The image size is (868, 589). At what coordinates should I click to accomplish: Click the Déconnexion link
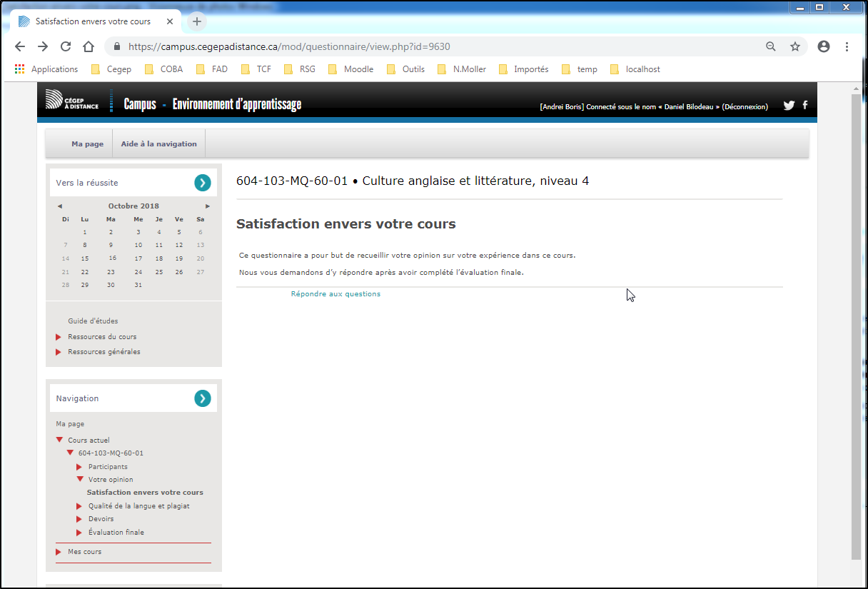(x=745, y=107)
